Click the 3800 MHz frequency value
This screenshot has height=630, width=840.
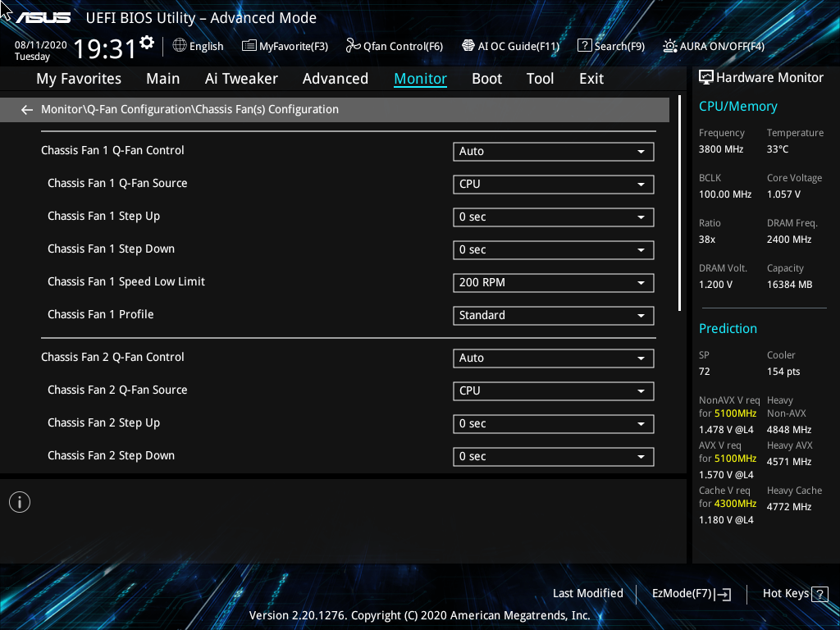[x=720, y=149]
